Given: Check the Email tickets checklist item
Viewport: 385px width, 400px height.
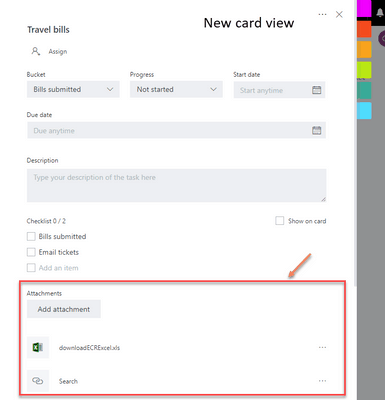Looking at the screenshot, I should click(x=31, y=252).
